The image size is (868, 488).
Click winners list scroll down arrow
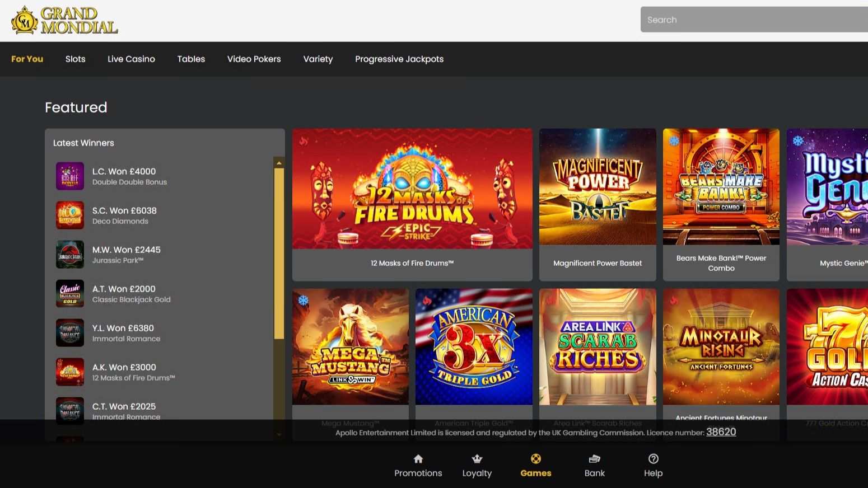[279, 435]
